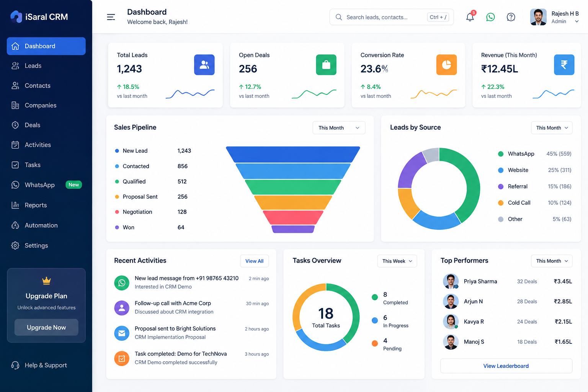Click the orange Pending legend dot
This screenshot has height=392, width=588.
pyautogui.click(x=375, y=343)
